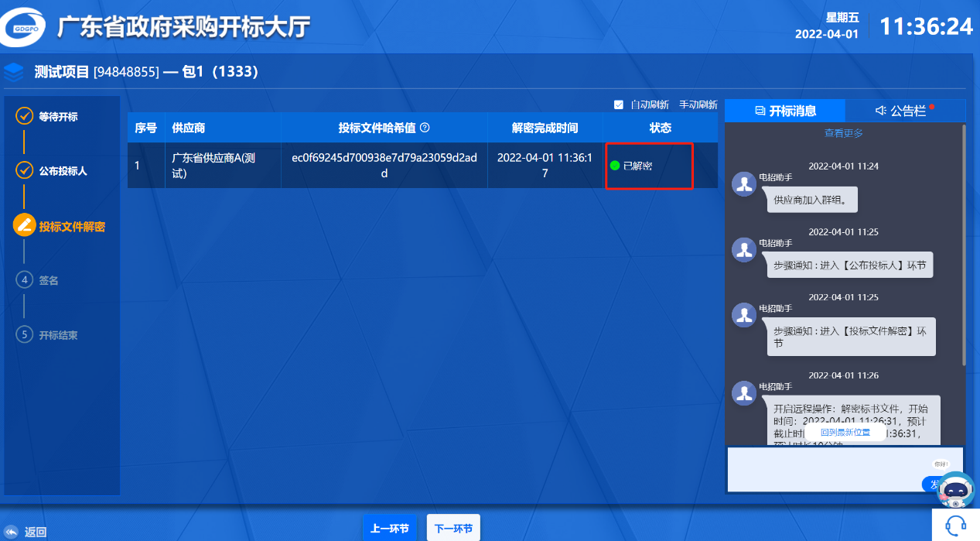Select the 等待开标 step checkmark icon
Screen dimensions: 980x541
[x=25, y=117]
